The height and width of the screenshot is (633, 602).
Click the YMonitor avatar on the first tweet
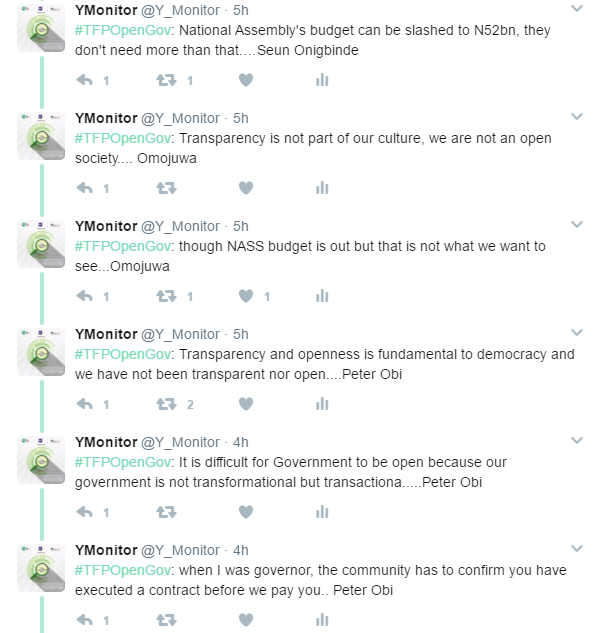[42, 28]
